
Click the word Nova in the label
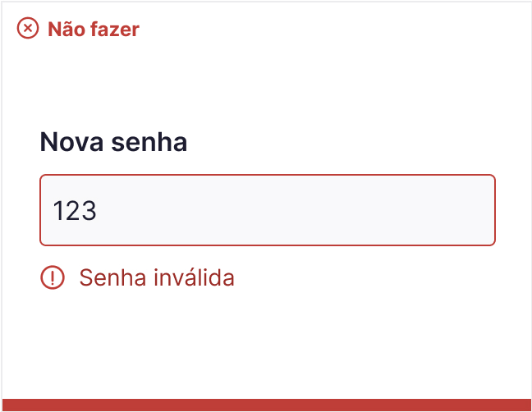click(x=71, y=142)
